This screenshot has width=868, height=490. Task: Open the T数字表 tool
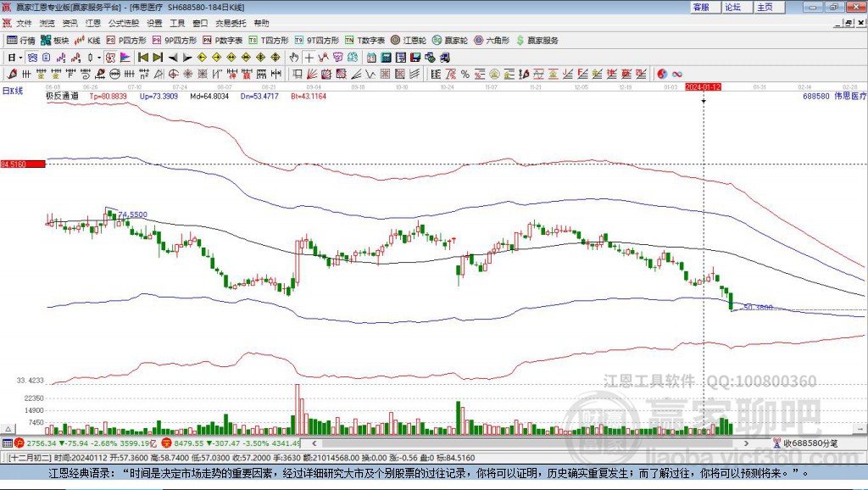364,41
